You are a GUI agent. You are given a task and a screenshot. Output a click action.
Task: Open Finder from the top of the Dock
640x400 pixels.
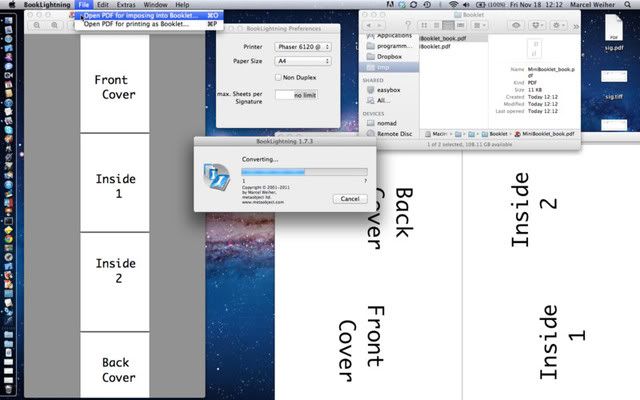[x=8, y=21]
